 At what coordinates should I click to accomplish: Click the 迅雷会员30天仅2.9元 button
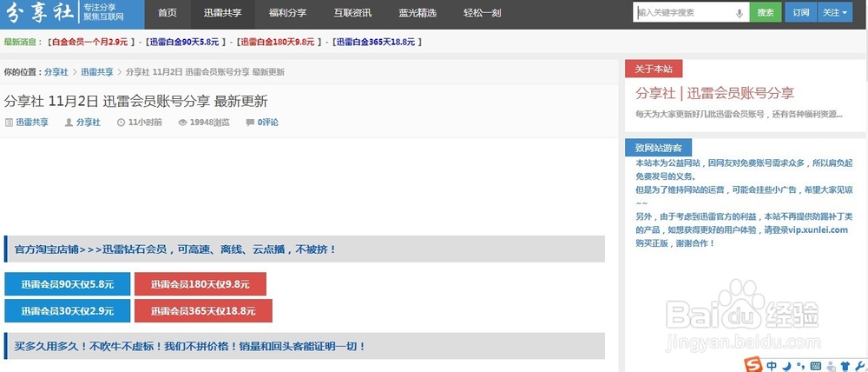(68, 311)
